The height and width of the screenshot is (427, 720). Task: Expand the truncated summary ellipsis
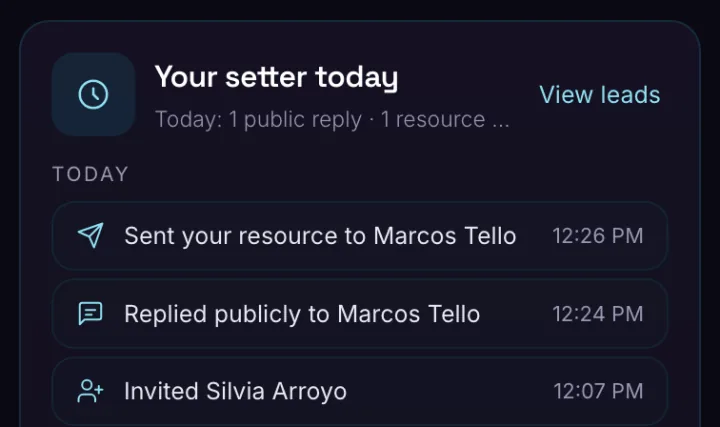point(501,120)
